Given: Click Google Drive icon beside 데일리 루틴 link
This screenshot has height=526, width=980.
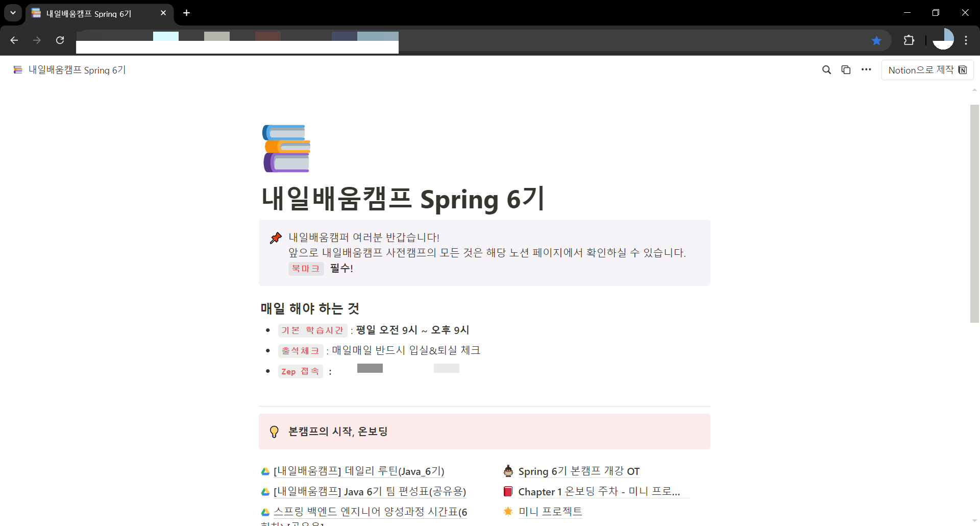Looking at the screenshot, I should (x=265, y=471).
